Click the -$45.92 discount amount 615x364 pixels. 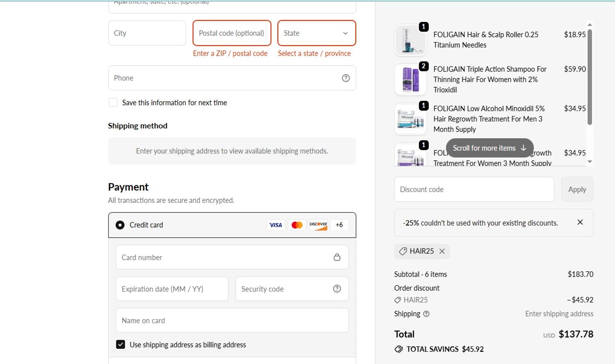click(580, 300)
